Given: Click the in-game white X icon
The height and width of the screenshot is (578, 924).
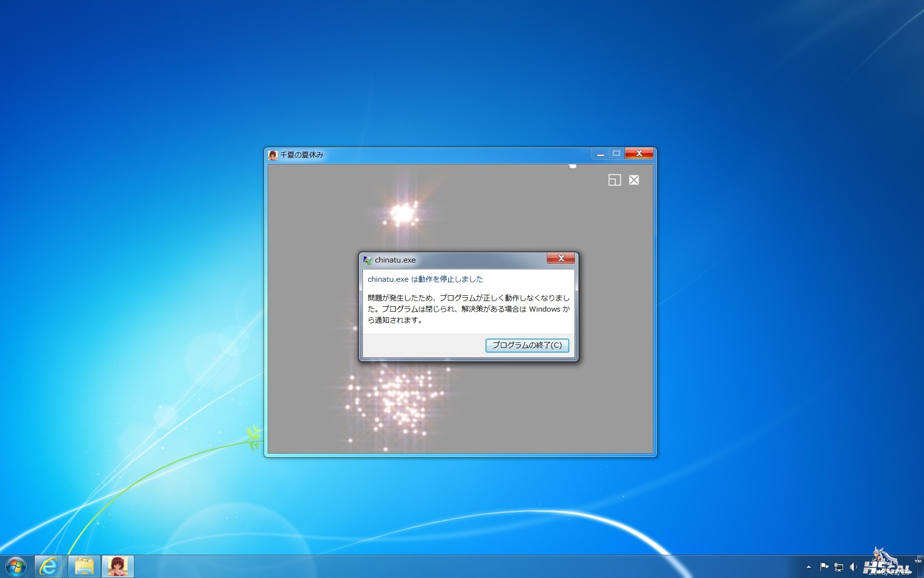Looking at the screenshot, I should coord(634,180).
